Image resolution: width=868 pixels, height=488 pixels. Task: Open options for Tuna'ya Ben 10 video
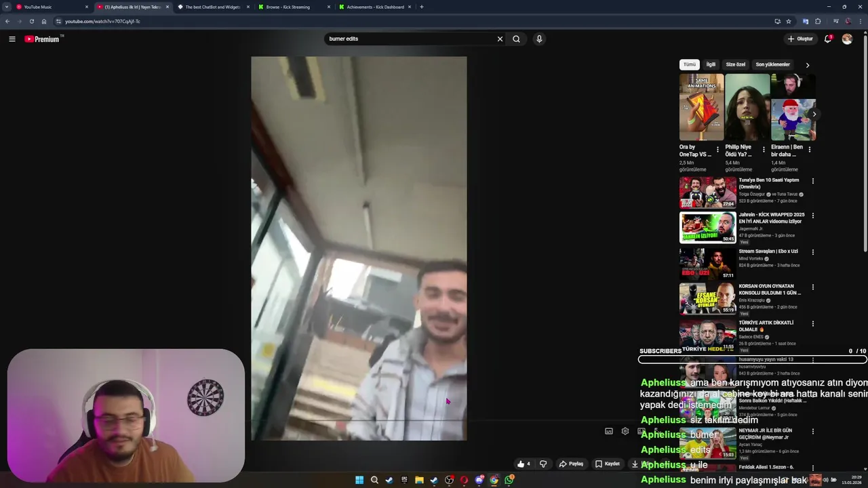tap(812, 181)
